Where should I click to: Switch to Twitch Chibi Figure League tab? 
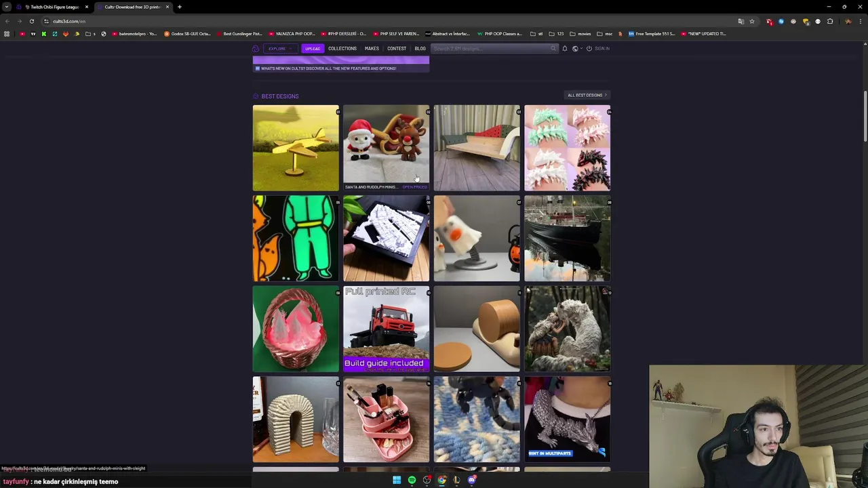54,7
